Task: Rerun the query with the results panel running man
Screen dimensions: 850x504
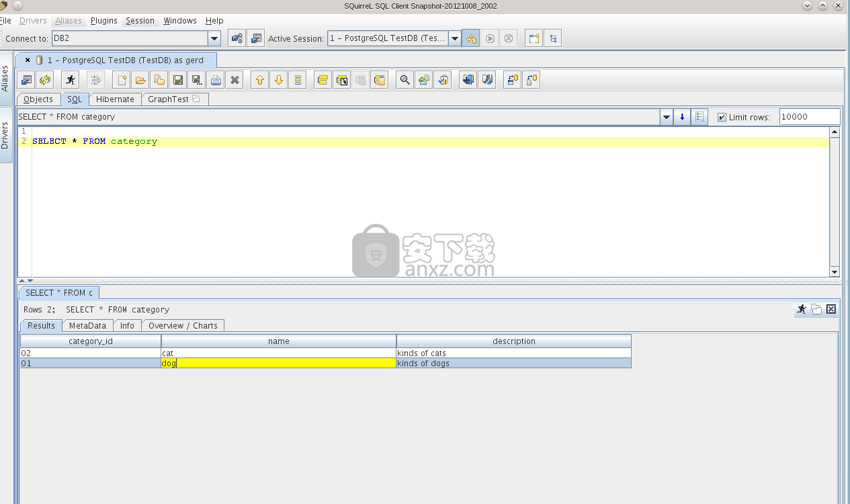Action: coord(801,309)
